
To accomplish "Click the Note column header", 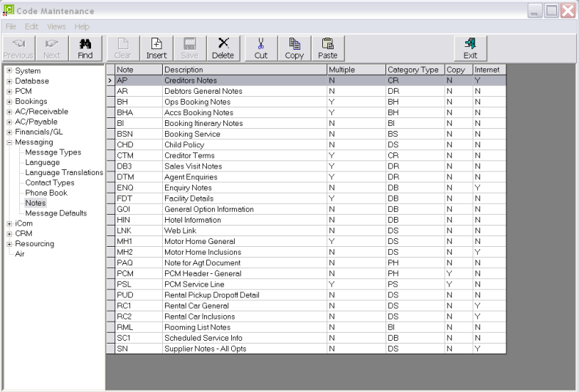I will (x=139, y=70).
